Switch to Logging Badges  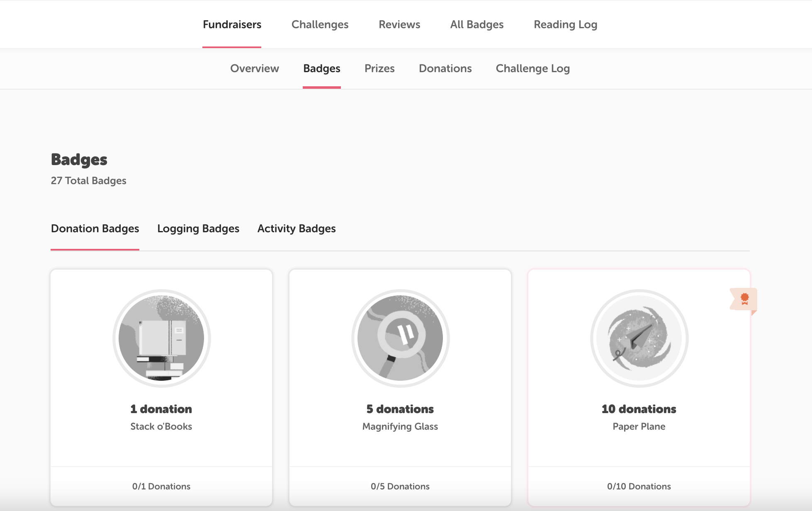(x=198, y=229)
